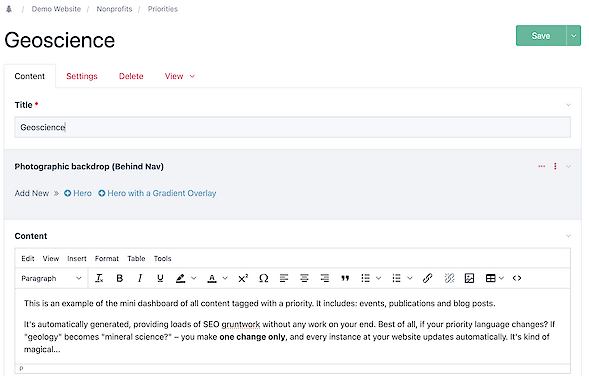
Task: Open the Save button dropdown arrow
Action: 574,36
